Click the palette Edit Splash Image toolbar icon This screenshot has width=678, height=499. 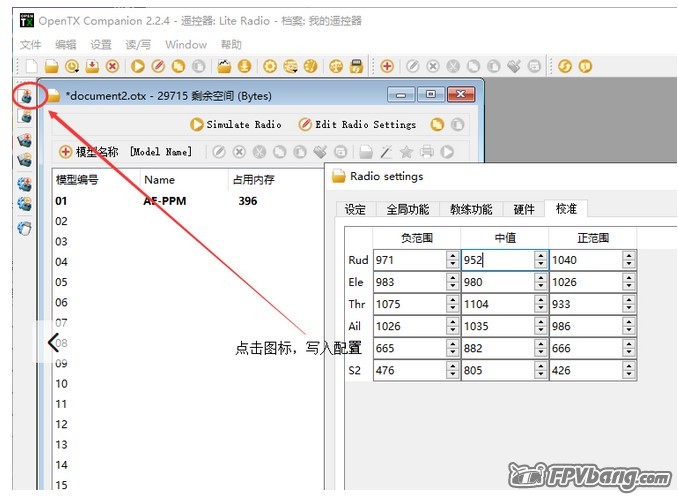[x=310, y=66]
